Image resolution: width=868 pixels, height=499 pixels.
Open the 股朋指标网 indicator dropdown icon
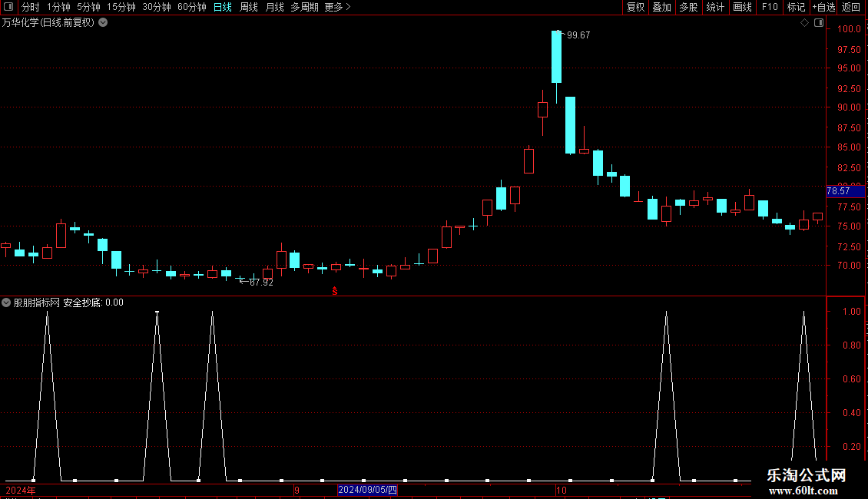[x=6, y=302]
